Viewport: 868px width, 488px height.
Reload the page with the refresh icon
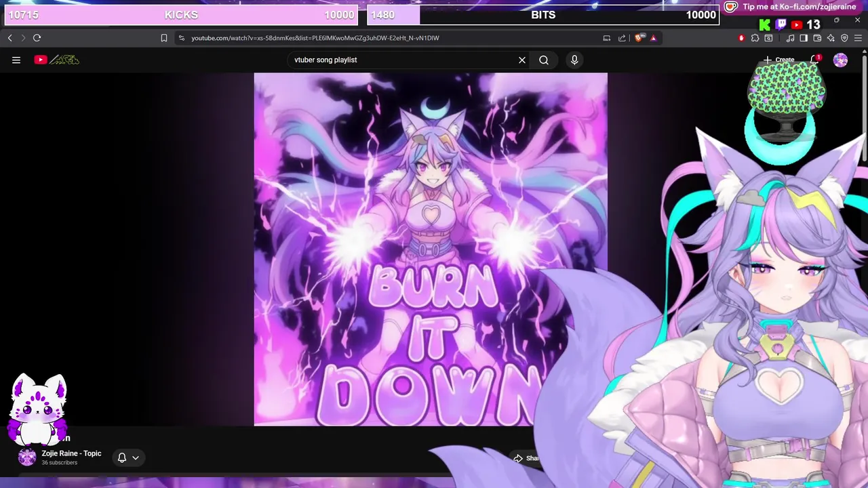[37, 38]
